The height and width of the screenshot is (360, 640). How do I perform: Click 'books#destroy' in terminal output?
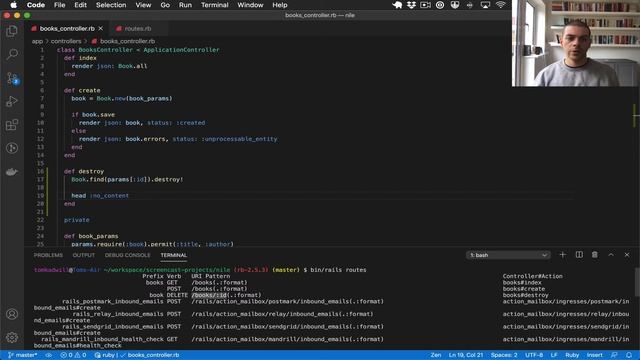click(x=526, y=295)
